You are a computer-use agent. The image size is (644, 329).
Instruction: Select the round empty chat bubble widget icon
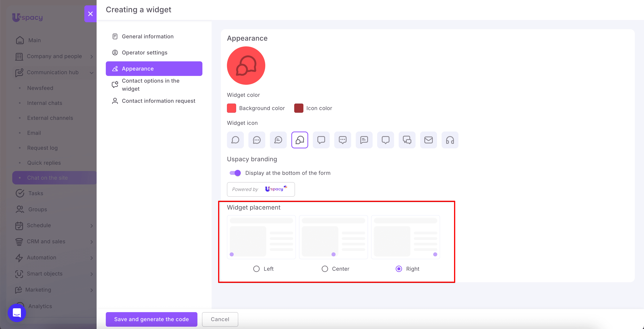[235, 140]
